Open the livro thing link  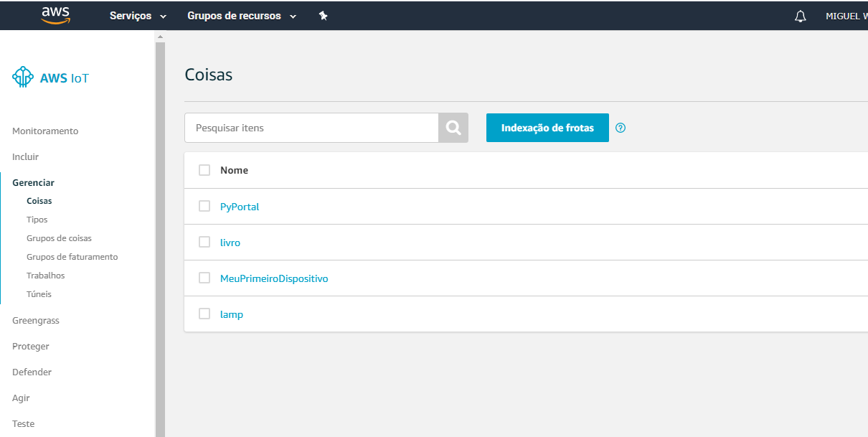[230, 243]
